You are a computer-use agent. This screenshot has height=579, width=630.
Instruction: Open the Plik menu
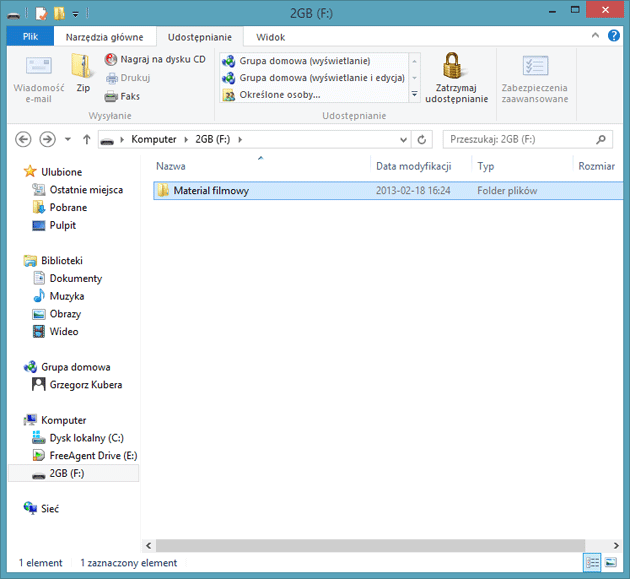coord(30,37)
